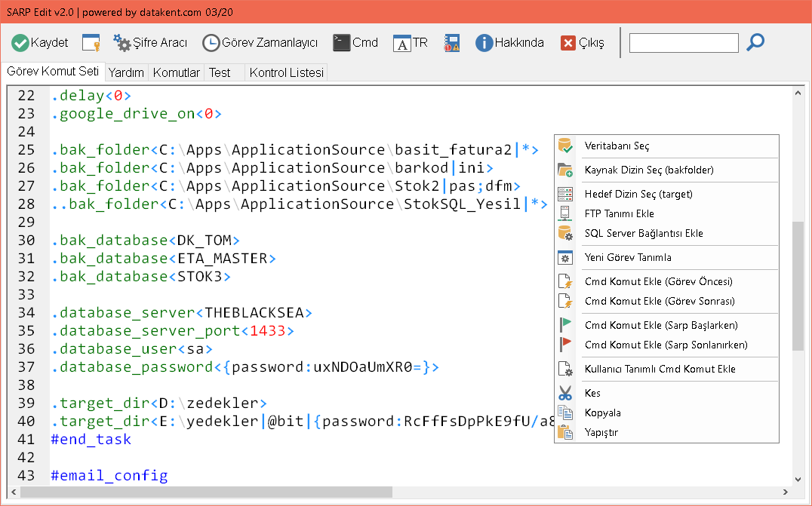Image resolution: width=812 pixels, height=506 pixels.
Task: Click the script icon beside Görev Öncesi
Action: (x=565, y=281)
